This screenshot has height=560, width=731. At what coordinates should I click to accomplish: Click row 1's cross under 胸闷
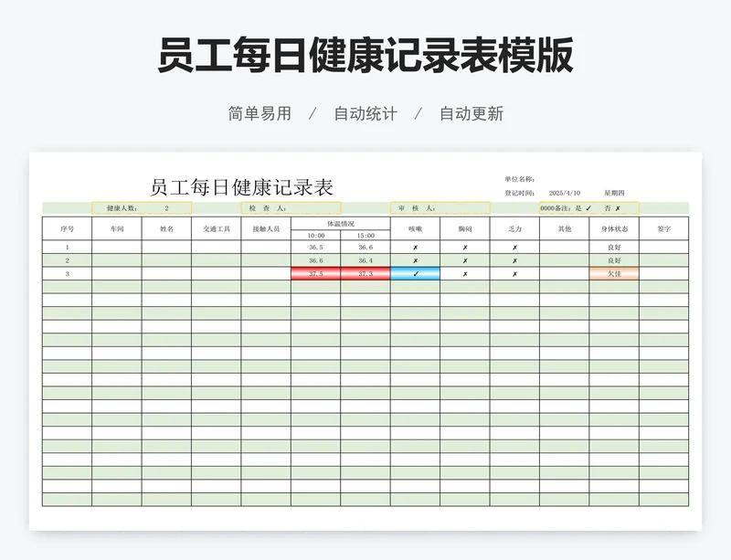tap(465, 248)
